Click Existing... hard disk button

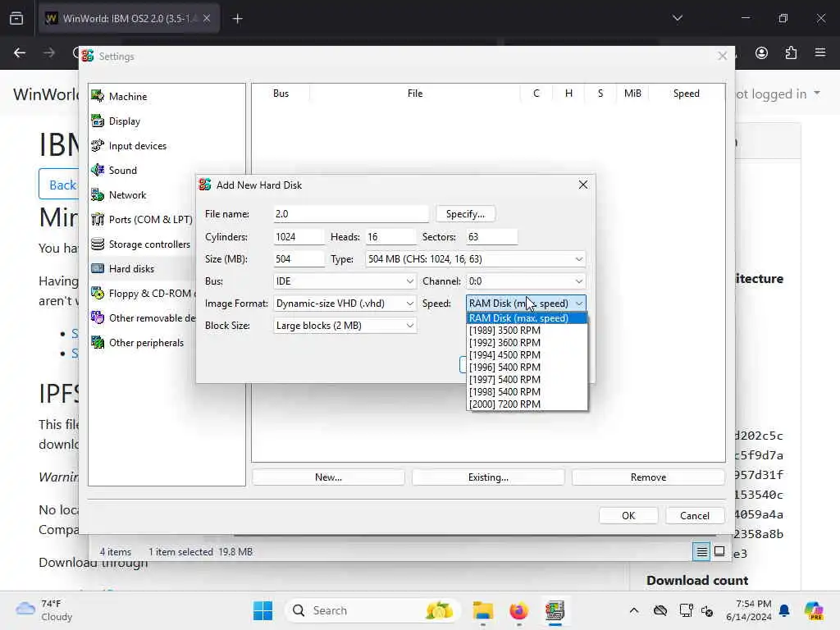click(488, 477)
